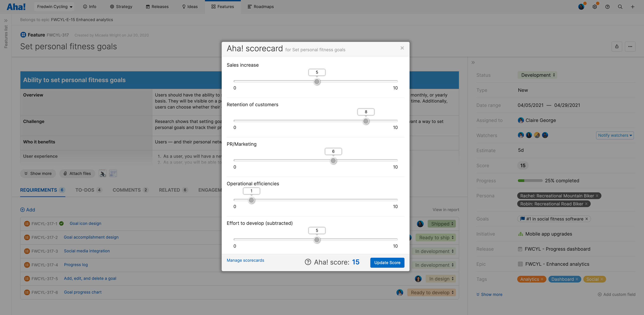Open the Aha! logo home
The width and height of the screenshot is (644, 315).
[16, 7]
